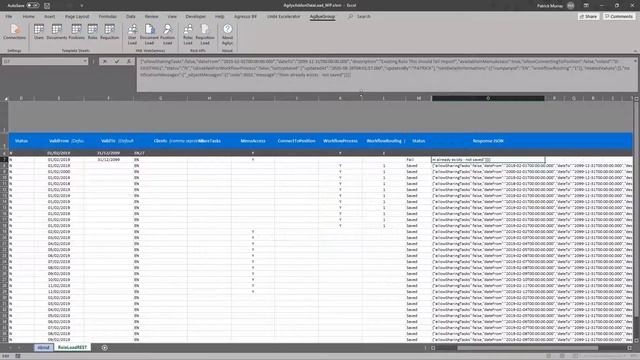
Task: Click the horizontal scrollbar thumb
Action: click(527, 348)
